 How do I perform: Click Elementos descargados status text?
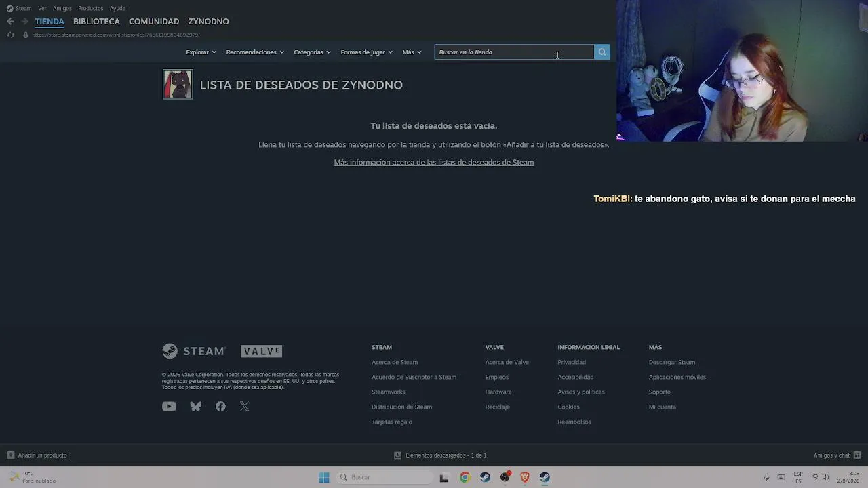click(x=446, y=455)
